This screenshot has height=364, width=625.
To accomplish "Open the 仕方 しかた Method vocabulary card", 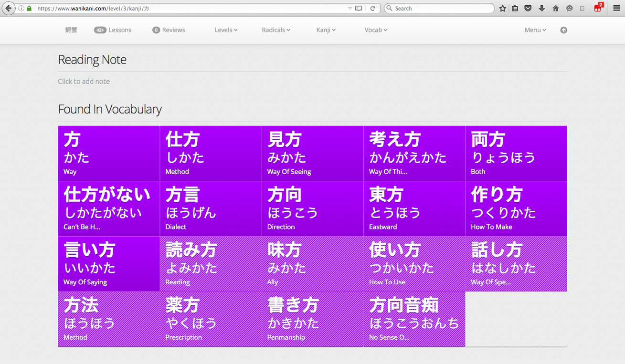I will [x=211, y=154].
